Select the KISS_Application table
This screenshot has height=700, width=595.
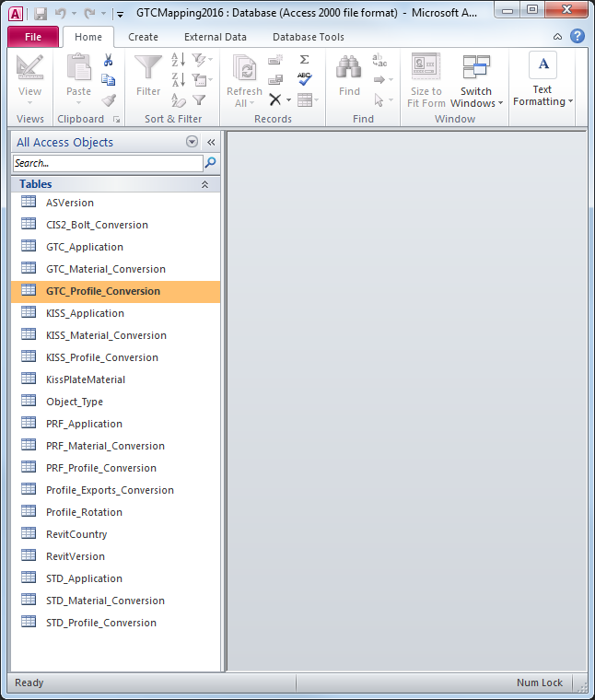click(116, 313)
